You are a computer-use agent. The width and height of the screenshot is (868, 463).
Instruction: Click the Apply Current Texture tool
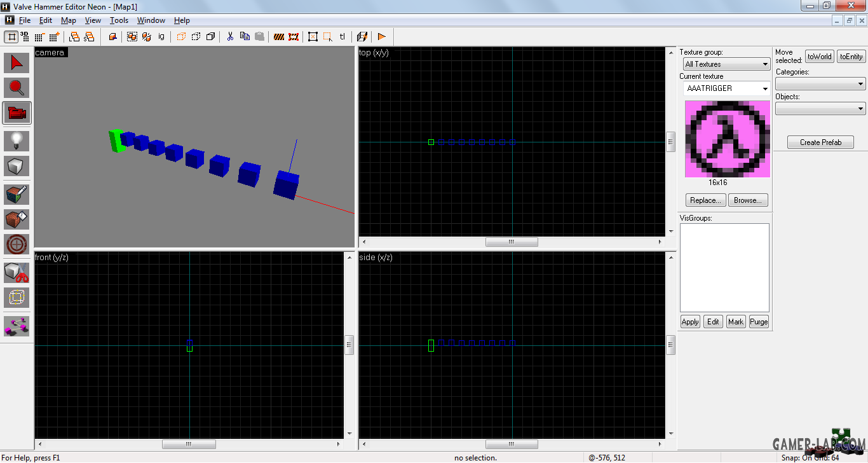17,219
